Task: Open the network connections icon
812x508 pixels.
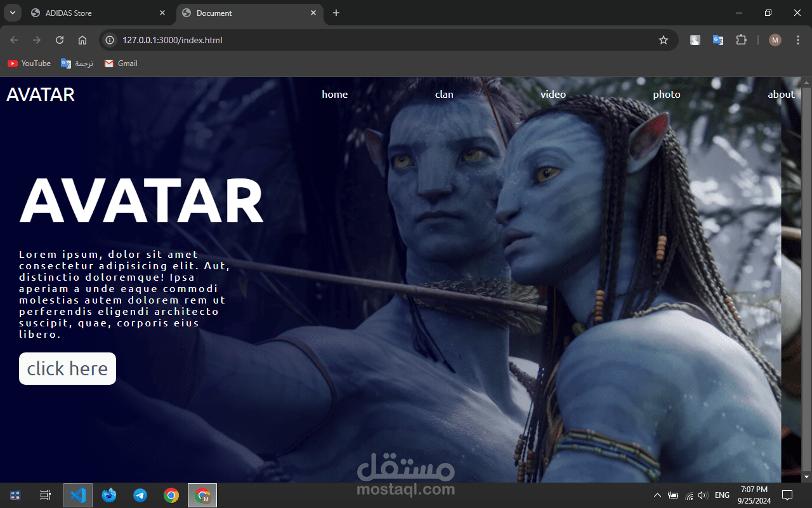Action: [x=689, y=495]
